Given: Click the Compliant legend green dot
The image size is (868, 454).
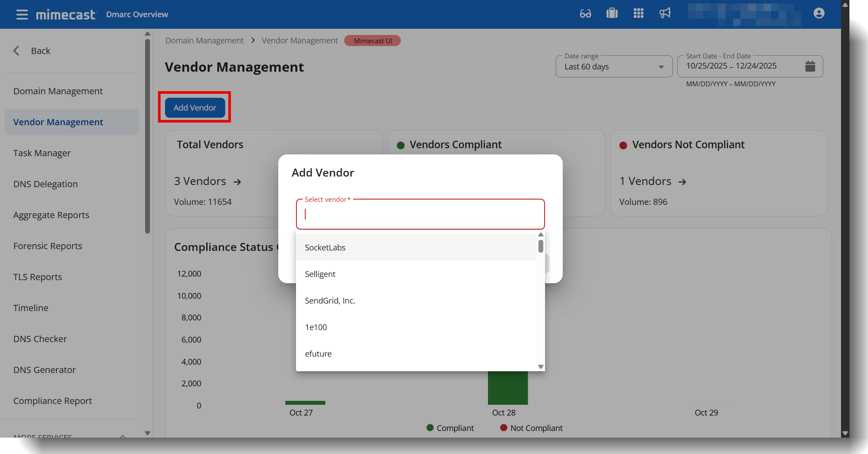Looking at the screenshot, I should click(x=430, y=428).
